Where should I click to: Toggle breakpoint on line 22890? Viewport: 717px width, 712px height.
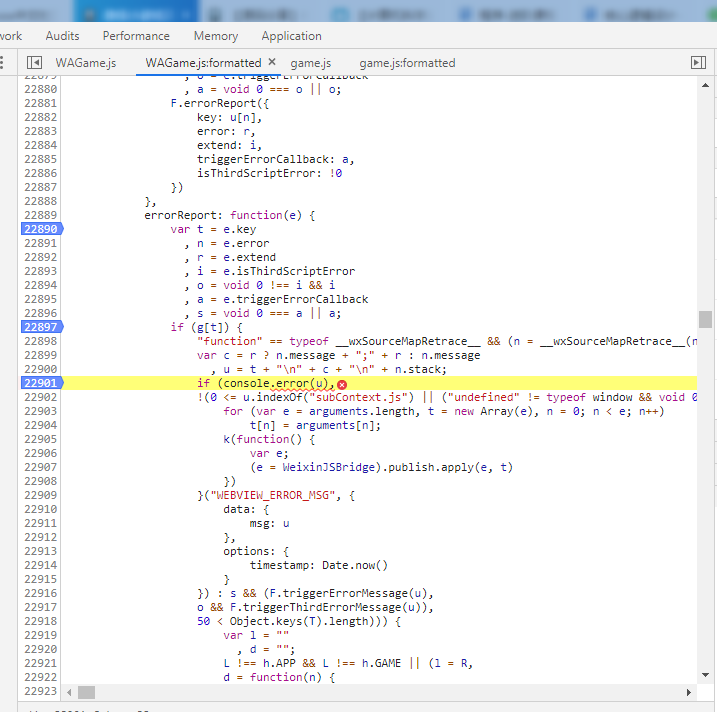[x=42, y=229]
